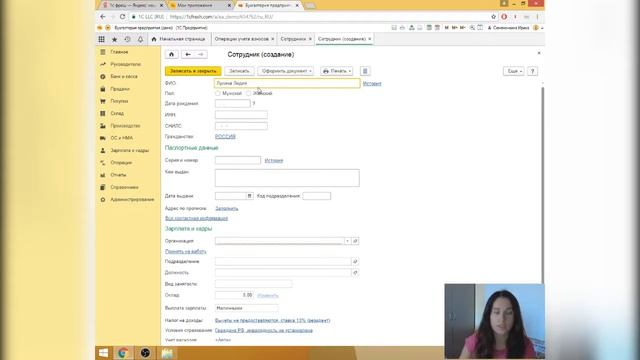Screen dimensions: 640x360
Task: Open the РОССИЯ citizenship link
Action: (x=225, y=136)
